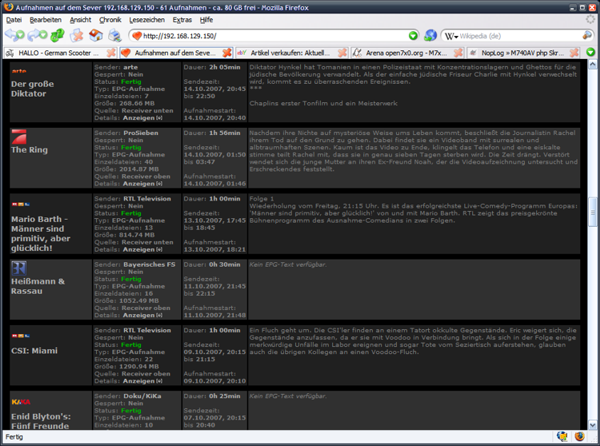Screen dimensions: 600x446
Task: Show details Anzeigen for Heißmann & Rassau
Action: [x=142, y=315]
